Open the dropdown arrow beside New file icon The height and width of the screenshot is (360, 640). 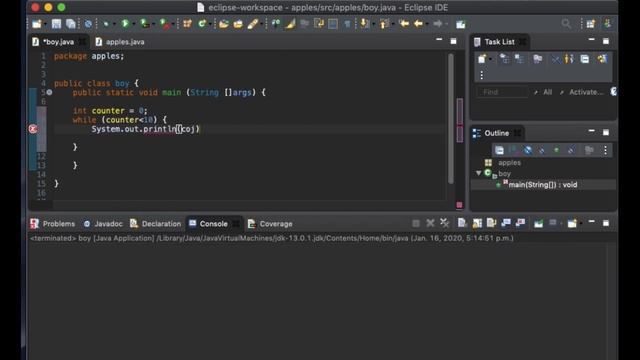(45, 24)
